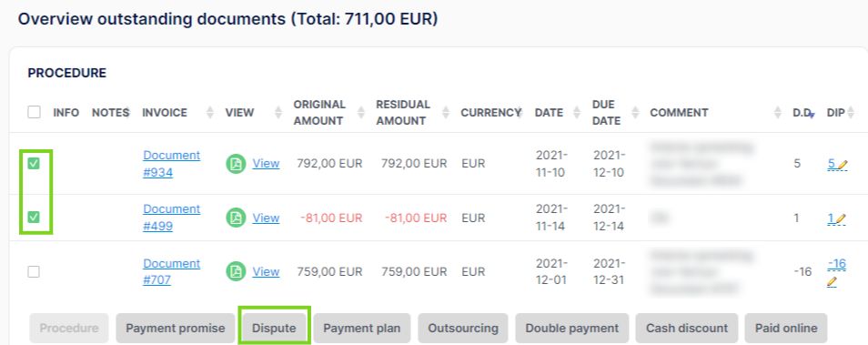Sort by Original Amount column arrows
This screenshot has width=868, height=345.
[361, 112]
